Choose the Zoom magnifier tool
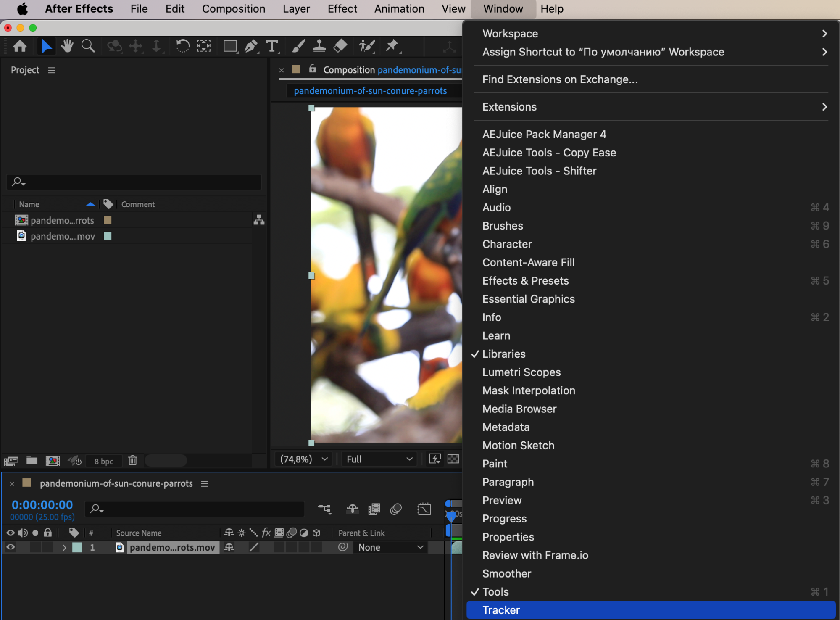Image resolution: width=840 pixels, height=620 pixels. [x=88, y=46]
